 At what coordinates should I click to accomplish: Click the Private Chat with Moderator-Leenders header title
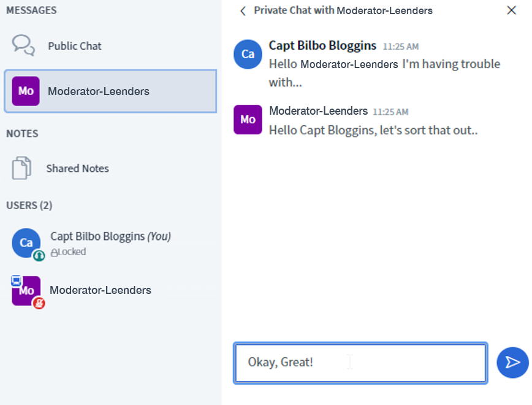[x=343, y=10]
